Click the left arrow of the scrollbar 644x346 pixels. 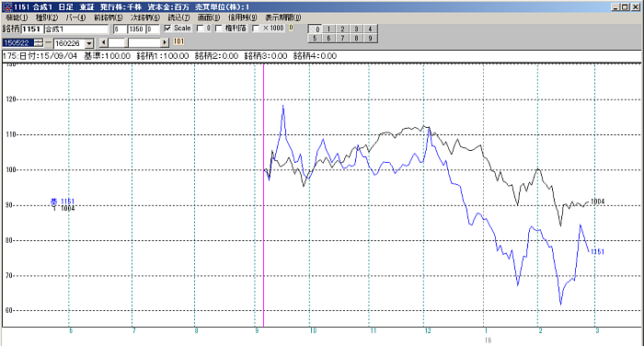pos(103,42)
